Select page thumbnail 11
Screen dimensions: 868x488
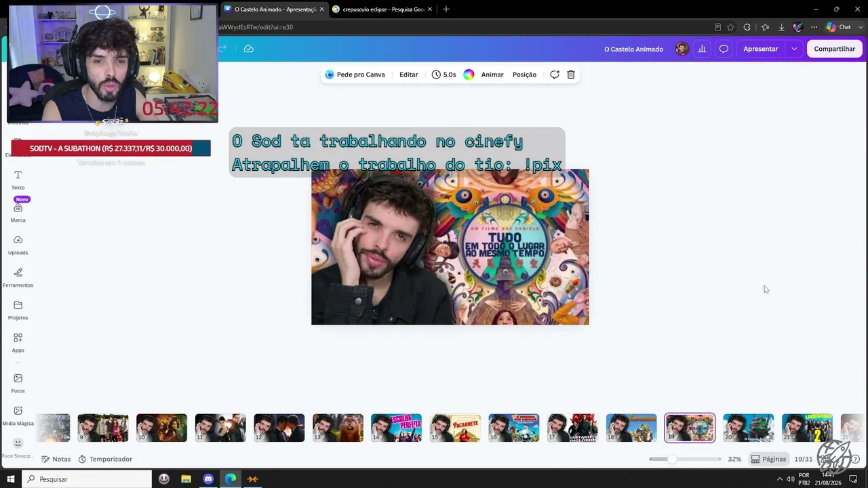click(220, 428)
